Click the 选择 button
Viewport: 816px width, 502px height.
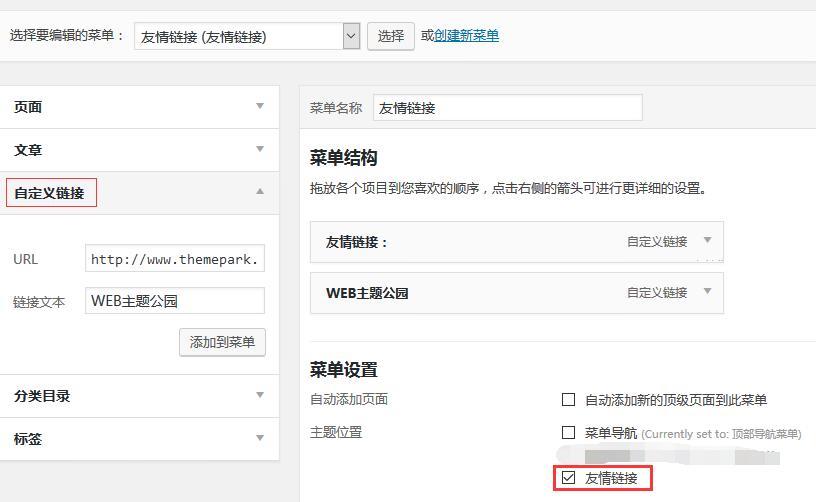(390, 36)
